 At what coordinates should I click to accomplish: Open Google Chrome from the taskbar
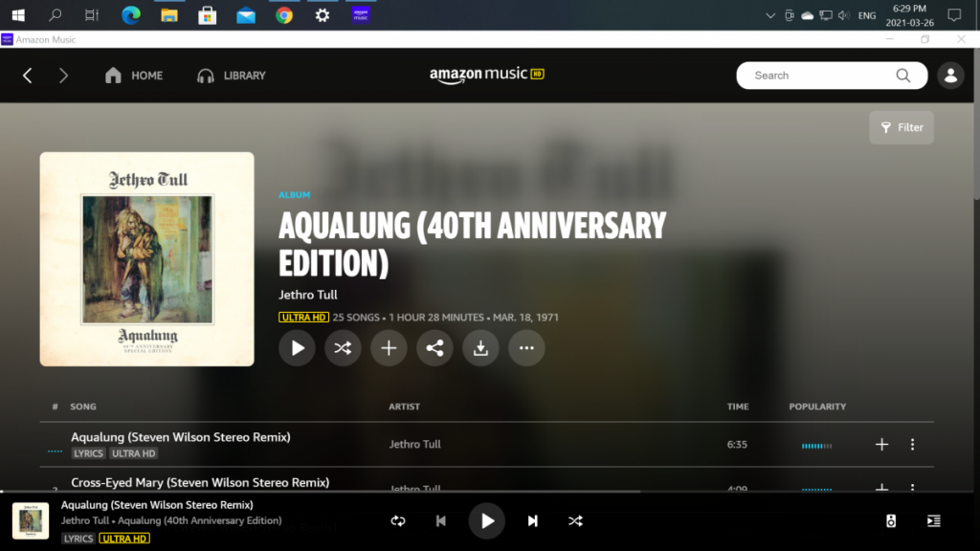click(284, 15)
